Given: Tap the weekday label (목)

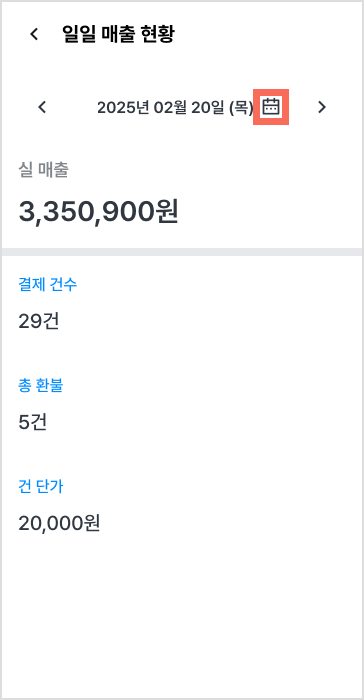Looking at the screenshot, I should click(x=241, y=108).
